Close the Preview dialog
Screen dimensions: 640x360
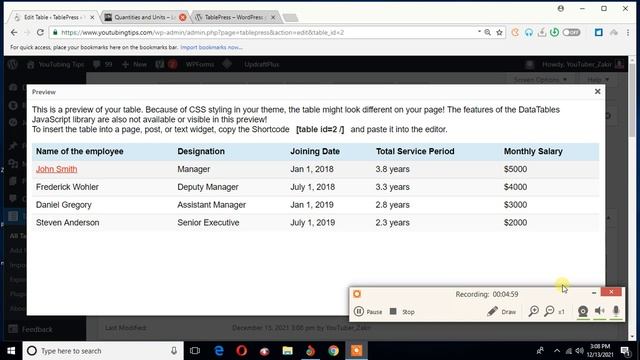tap(598, 91)
